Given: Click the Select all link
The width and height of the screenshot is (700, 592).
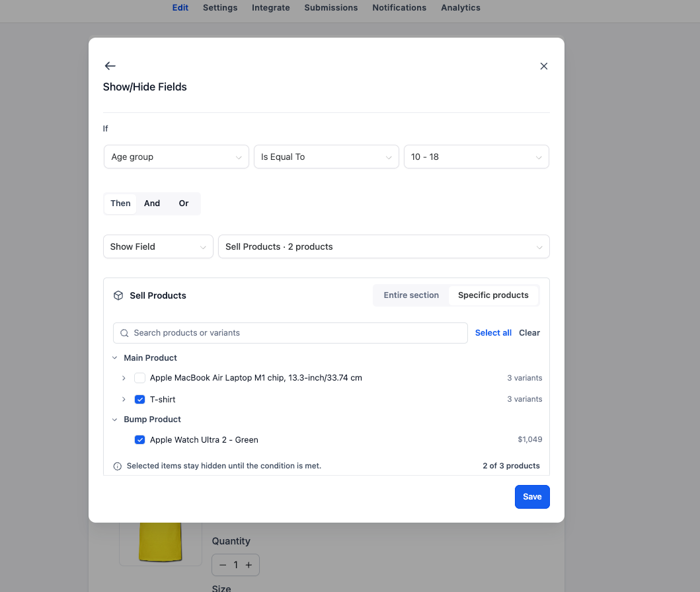Looking at the screenshot, I should 493,333.
